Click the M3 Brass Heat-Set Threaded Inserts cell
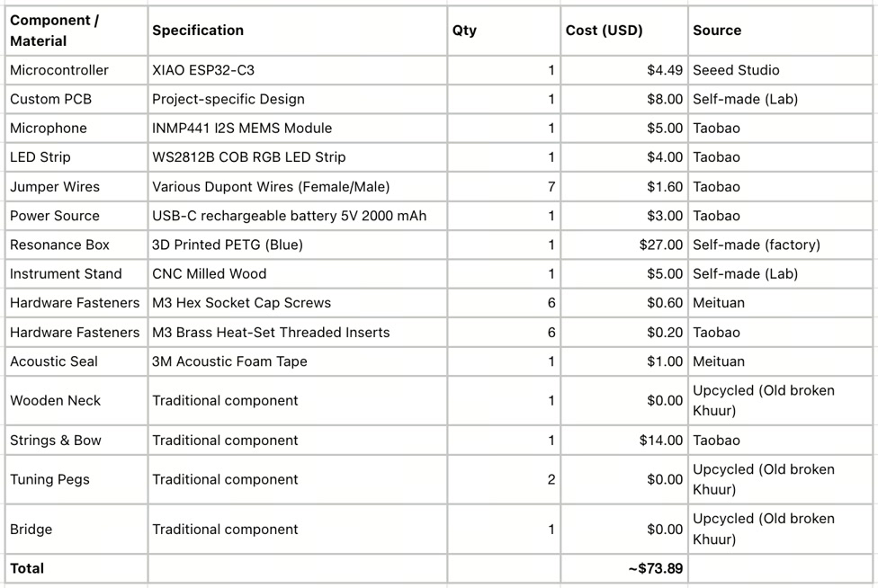The height and width of the screenshot is (588, 878). 298,333
